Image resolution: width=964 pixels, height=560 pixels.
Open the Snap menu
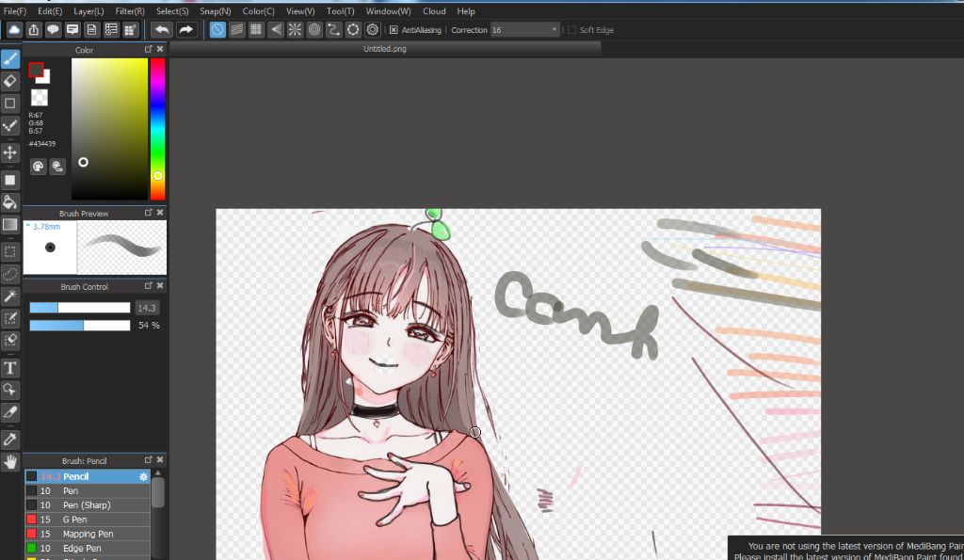click(216, 11)
